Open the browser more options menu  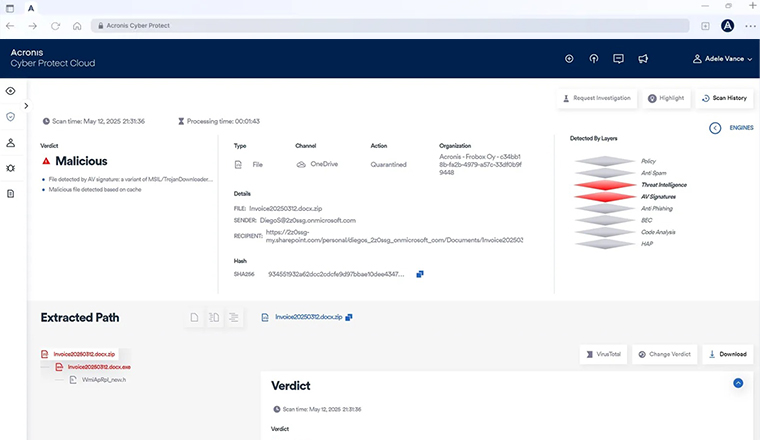750,26
